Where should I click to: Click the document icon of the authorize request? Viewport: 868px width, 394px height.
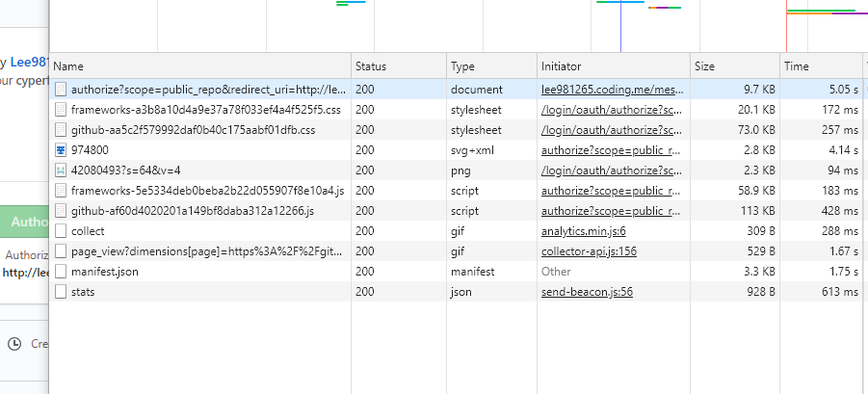[x=62, y=90]
